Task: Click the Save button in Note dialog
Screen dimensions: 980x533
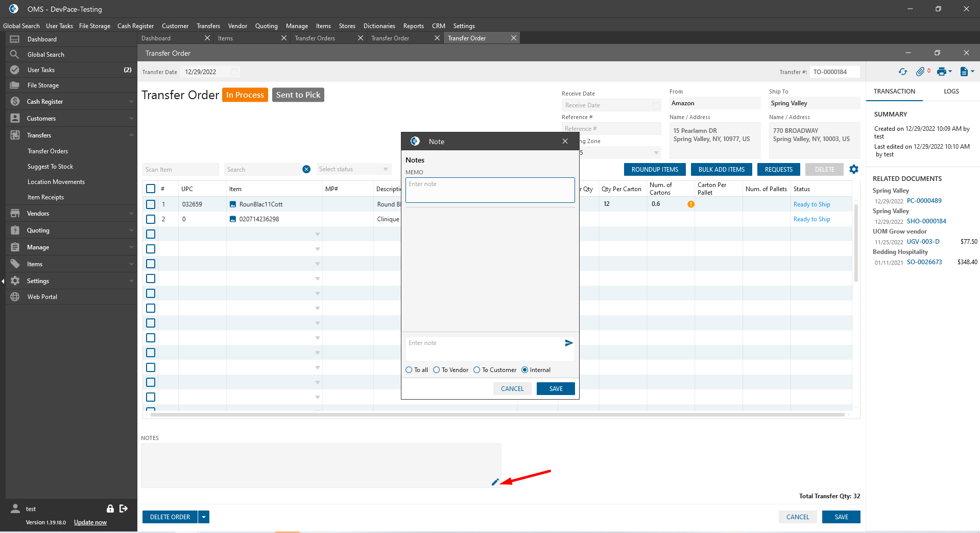Action: pos(556,389)
